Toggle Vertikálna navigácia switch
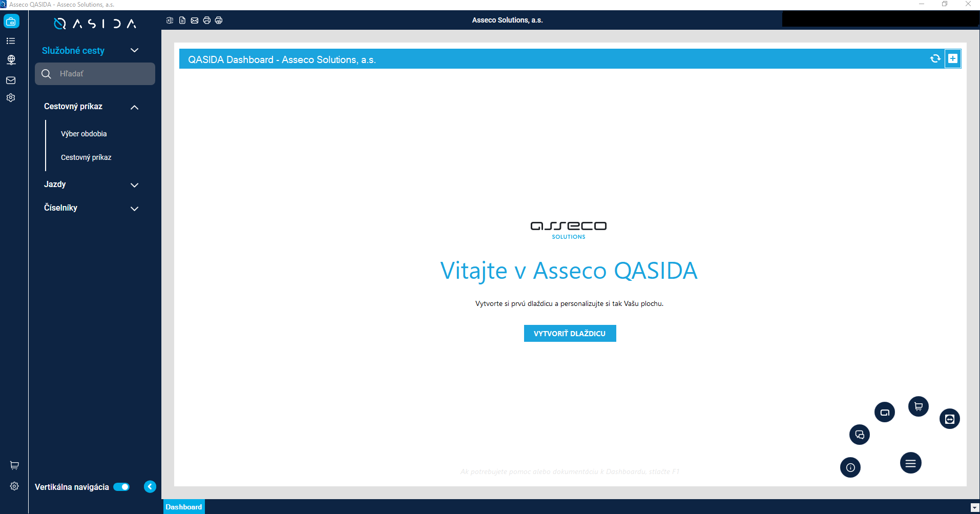This screenshot has width=980, height=514. (x=121, y=487)
